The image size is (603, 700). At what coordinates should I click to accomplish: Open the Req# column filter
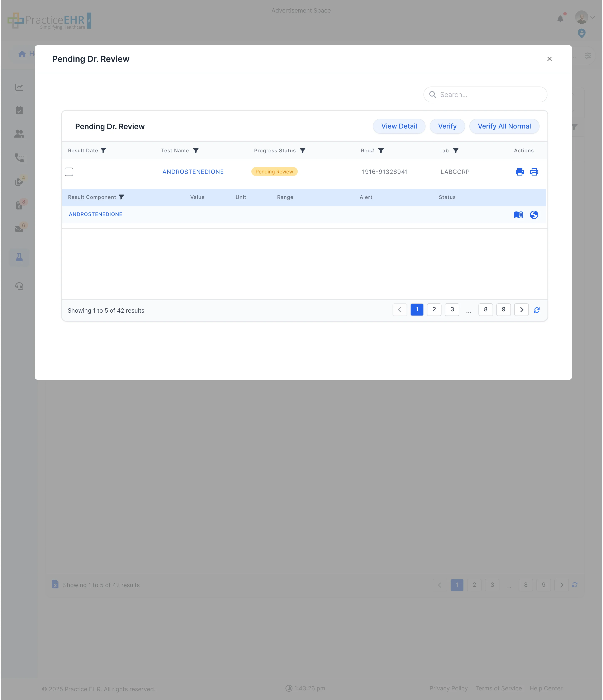[x=381, y=150]
